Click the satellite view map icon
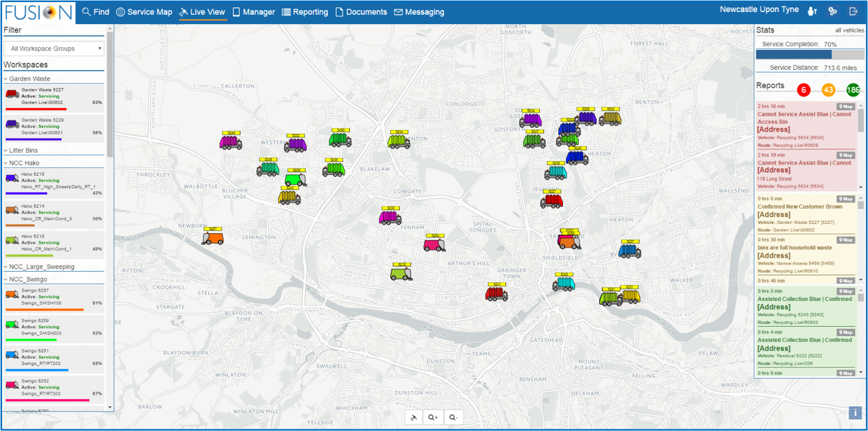The image size is (868, 431). (414, 417)
